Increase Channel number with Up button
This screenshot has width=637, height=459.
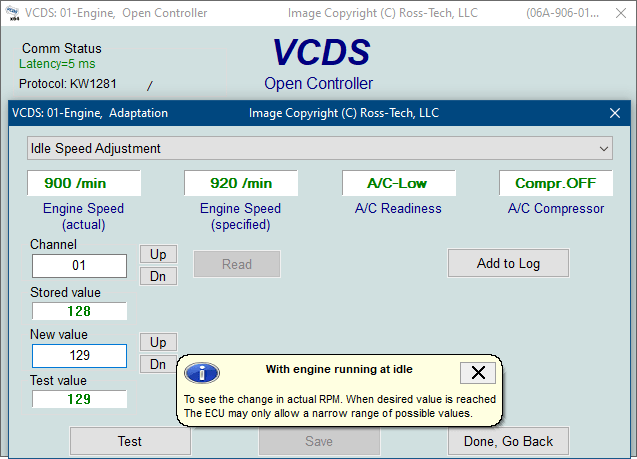tap(158, 254)
